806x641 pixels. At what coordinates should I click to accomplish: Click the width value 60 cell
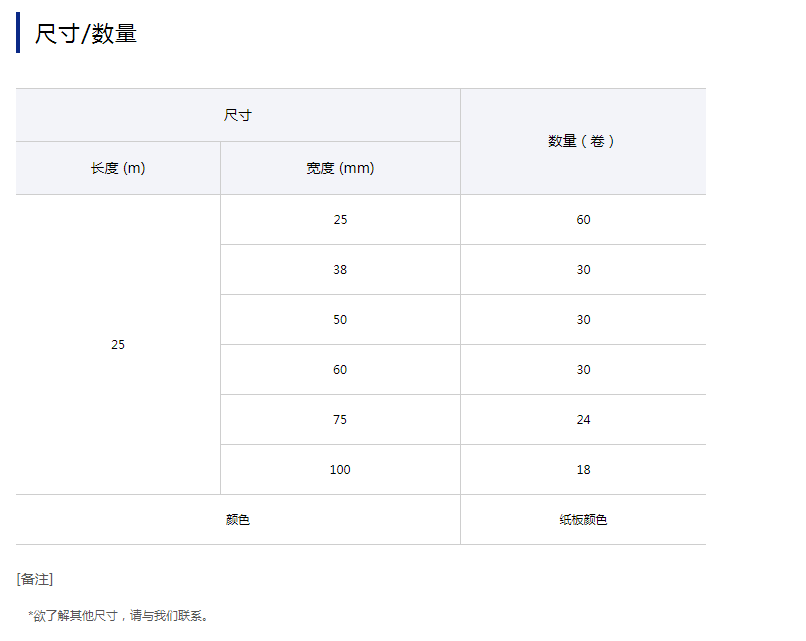tap(340, 369)
